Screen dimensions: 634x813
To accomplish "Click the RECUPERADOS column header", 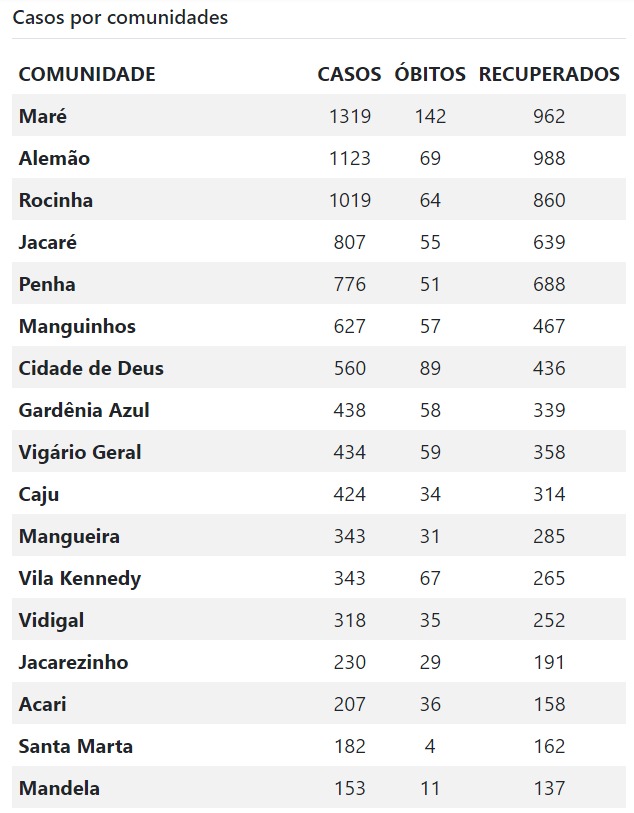I will pos(549,74).
